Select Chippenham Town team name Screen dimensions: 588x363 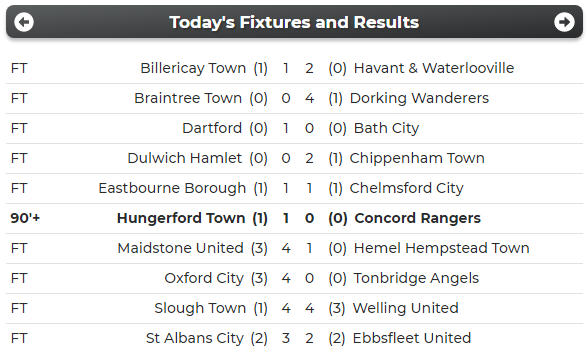[417, 158]
